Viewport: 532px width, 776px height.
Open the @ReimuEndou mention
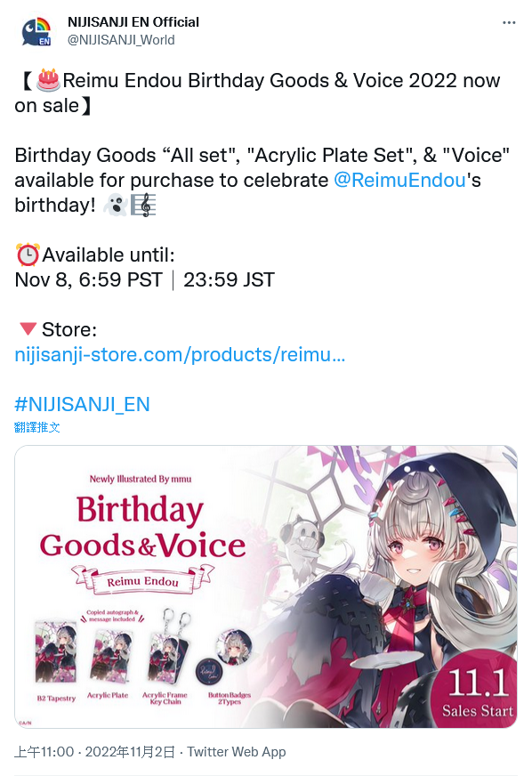[399, 180]
